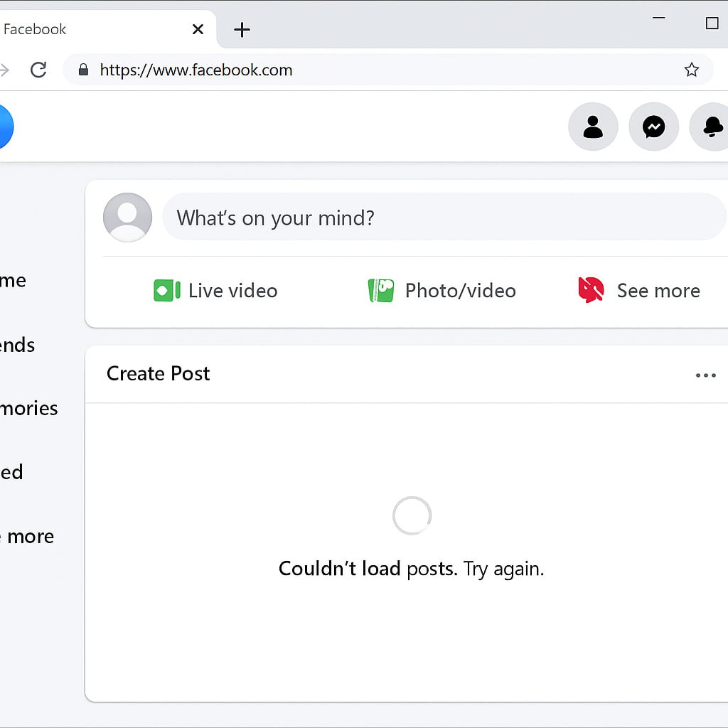
Task: Click the user avatar thumbnail
Action: [x=128, y=218]
